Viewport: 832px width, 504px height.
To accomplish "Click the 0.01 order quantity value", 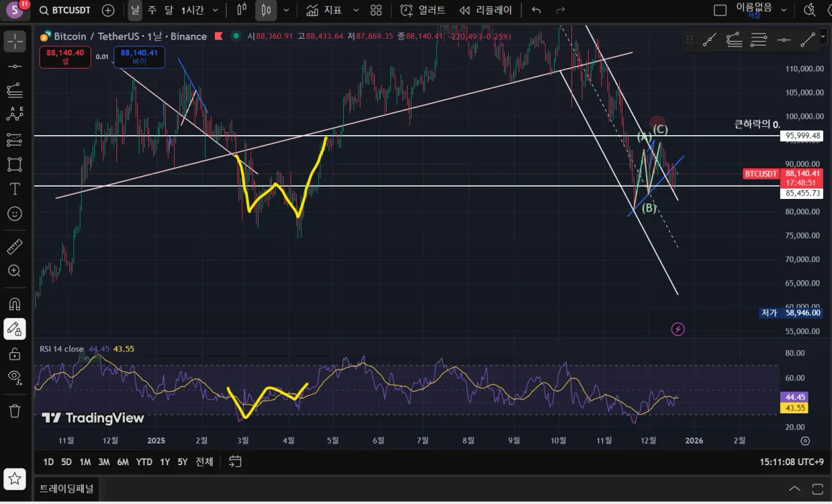I will [102, 57].
